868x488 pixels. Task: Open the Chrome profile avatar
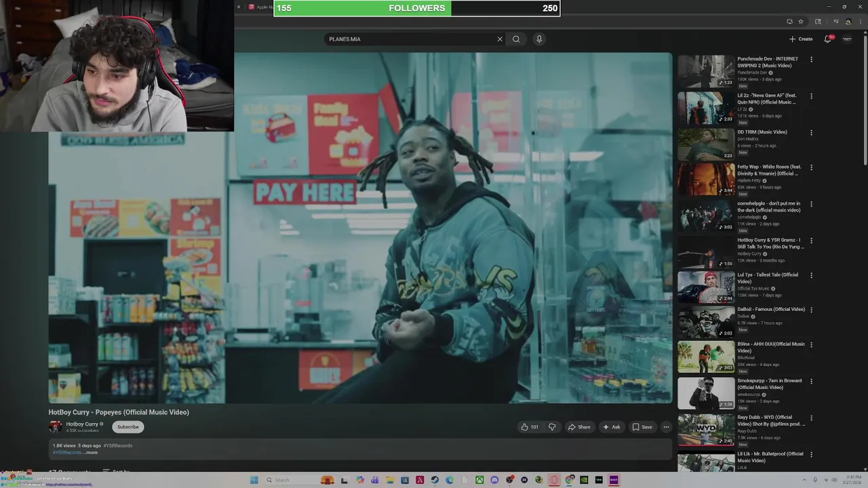click(x=848, y=21)
